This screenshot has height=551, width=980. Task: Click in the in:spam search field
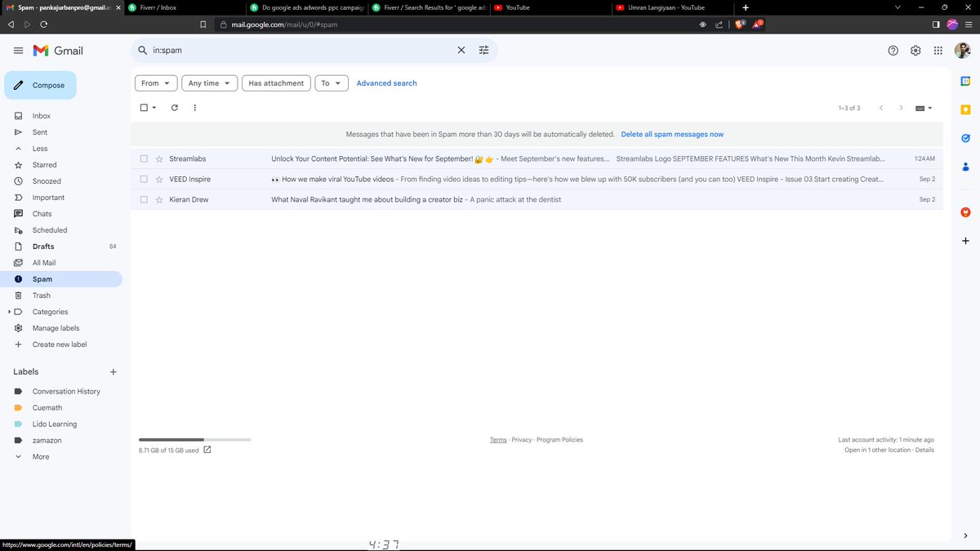pos(302,51)
